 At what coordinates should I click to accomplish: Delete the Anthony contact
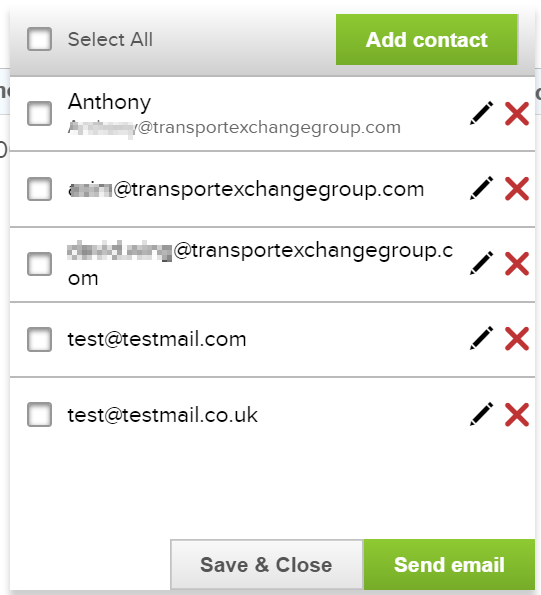click(x=517, y=113)
